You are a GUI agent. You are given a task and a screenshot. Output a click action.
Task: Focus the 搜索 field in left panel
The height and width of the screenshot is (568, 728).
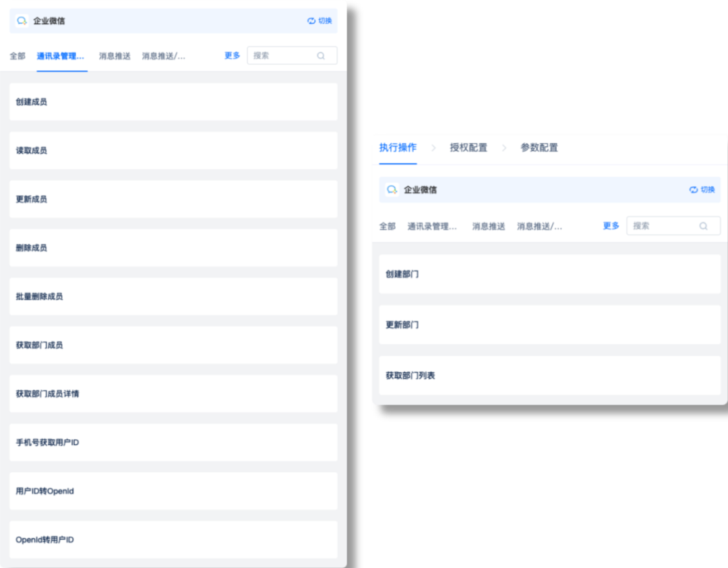pyautogui.click(x=292, y=55)
